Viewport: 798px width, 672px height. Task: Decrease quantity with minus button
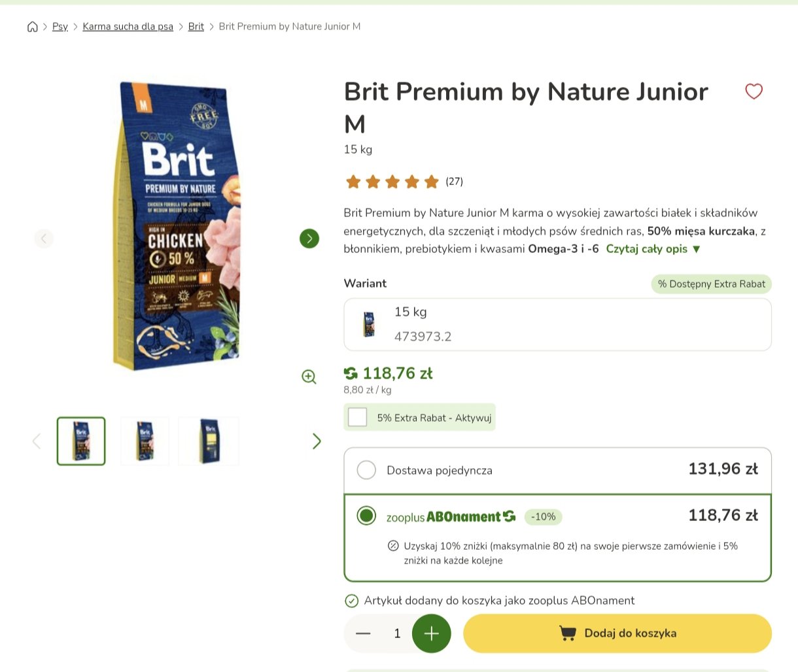click(363, 633)
